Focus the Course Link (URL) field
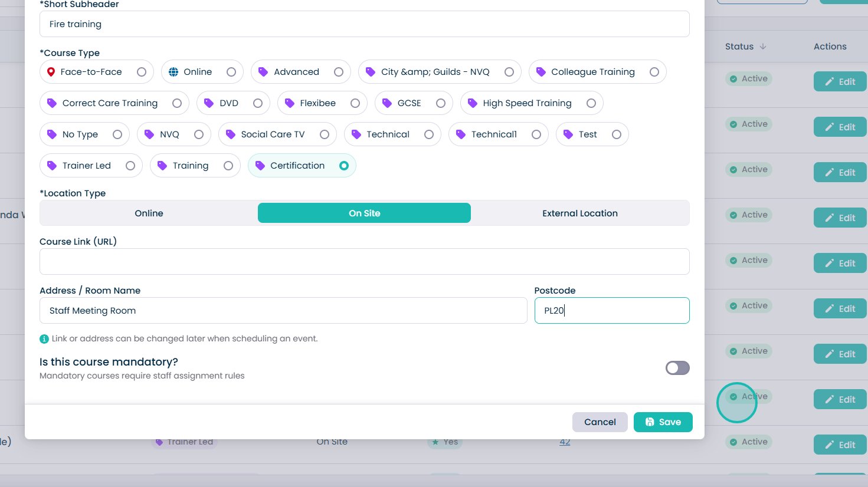The width and height of the screenshot is (868, 487). coord(365,261)
